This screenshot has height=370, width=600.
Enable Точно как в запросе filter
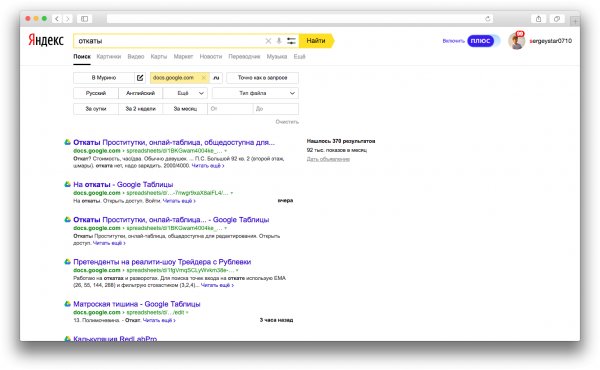pyautogui.click(x=262, y=78)
